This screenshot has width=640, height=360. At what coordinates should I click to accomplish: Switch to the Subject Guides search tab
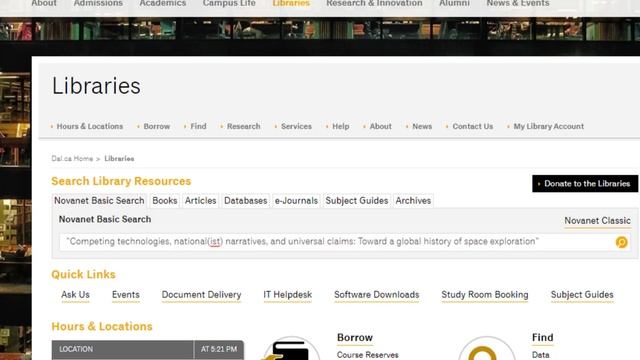[357, 201]
